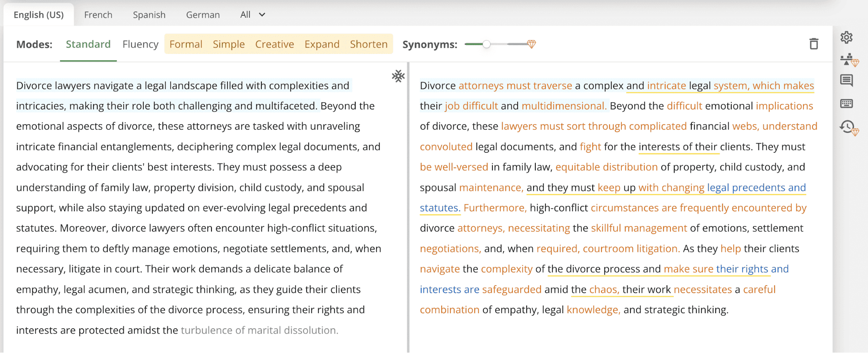
Task: Click the premium diamond on Synonyms slider
Action: (531, 44)
